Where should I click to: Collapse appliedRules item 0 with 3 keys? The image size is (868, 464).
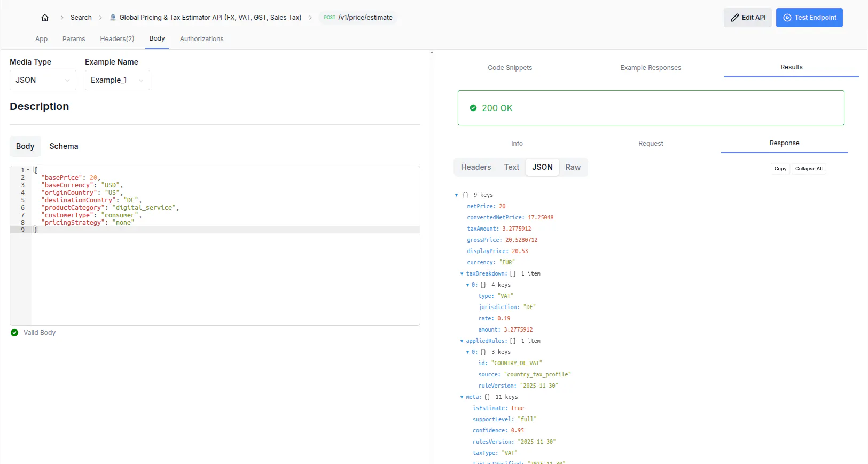[467, 352]
